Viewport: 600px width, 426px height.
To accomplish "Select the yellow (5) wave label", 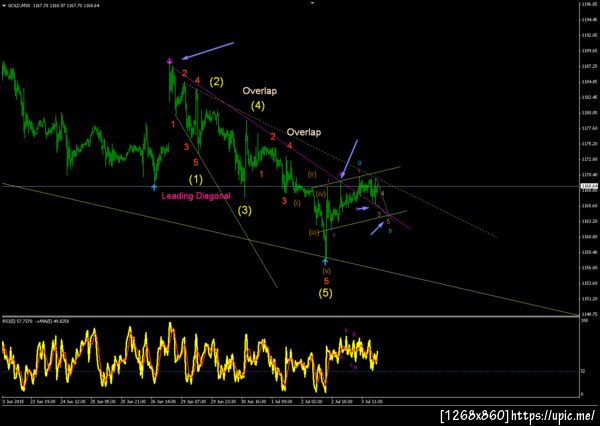I will point(326,293).
